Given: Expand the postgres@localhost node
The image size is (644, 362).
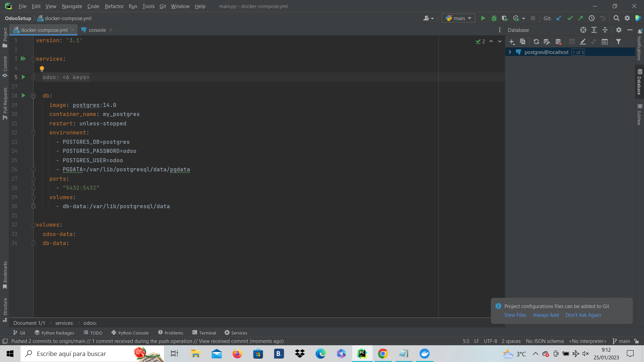Looking at the screenshot, I should (509, 52).
